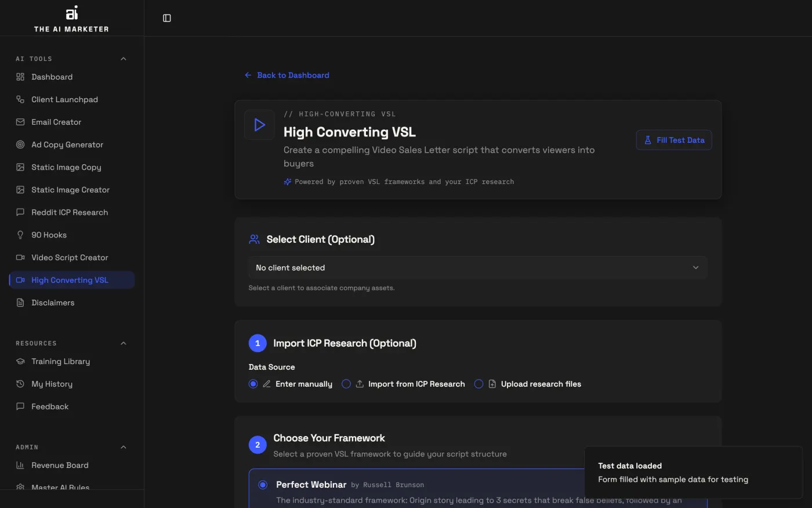
Task: Go to Client Launchpad
Action: point(72,99)
